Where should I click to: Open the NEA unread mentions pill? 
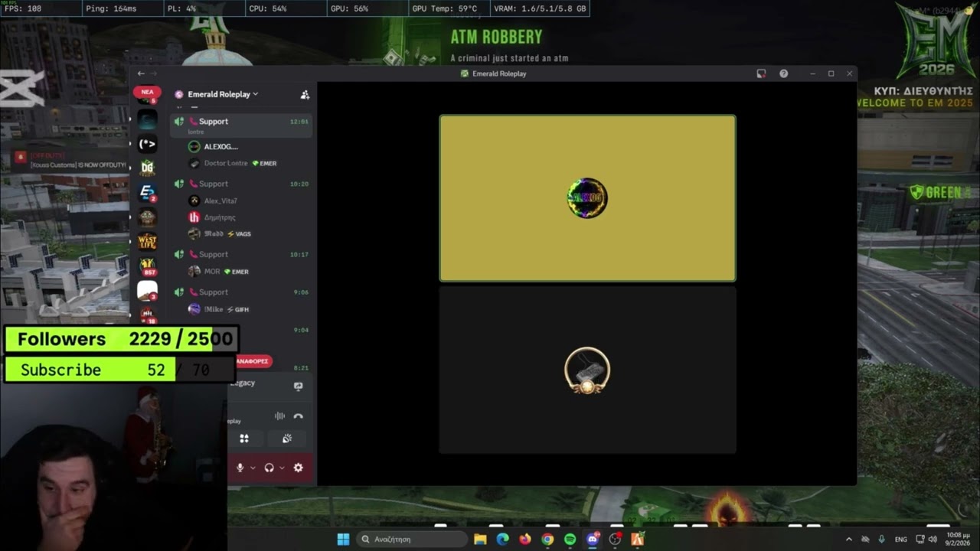tap(147, 92)
